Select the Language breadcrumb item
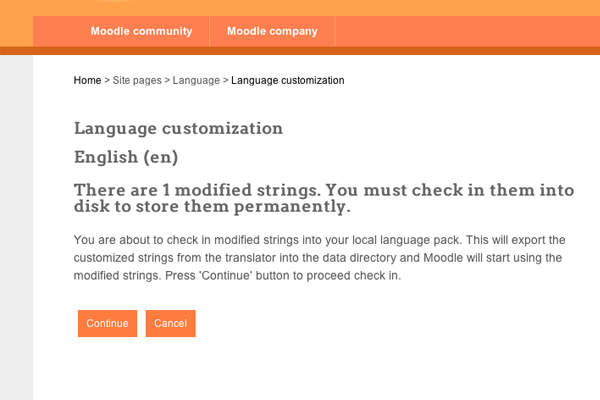The height and width of the screenshot is (400, 600). (x=196, y=80)
